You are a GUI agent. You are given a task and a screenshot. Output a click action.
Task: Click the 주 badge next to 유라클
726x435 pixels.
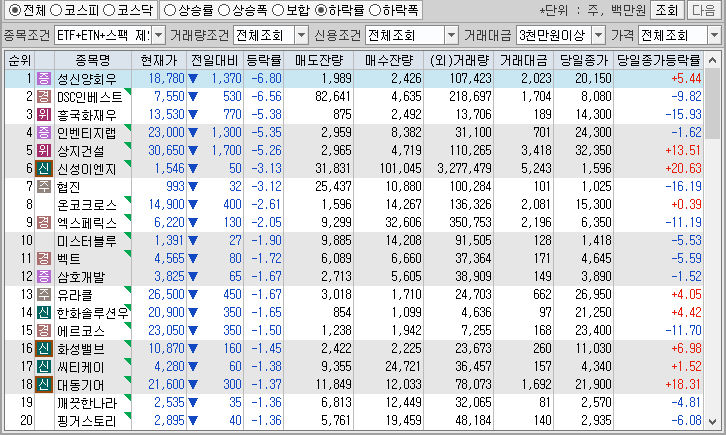[44, 295]
